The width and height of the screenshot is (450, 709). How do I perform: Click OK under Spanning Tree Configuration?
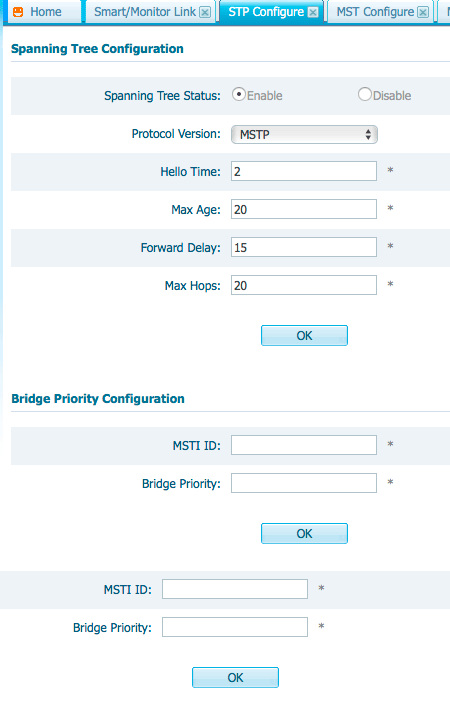[304, 336]
